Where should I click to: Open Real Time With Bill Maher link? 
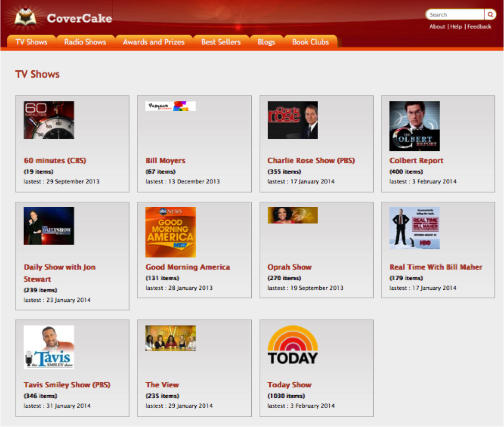(436, 267)
